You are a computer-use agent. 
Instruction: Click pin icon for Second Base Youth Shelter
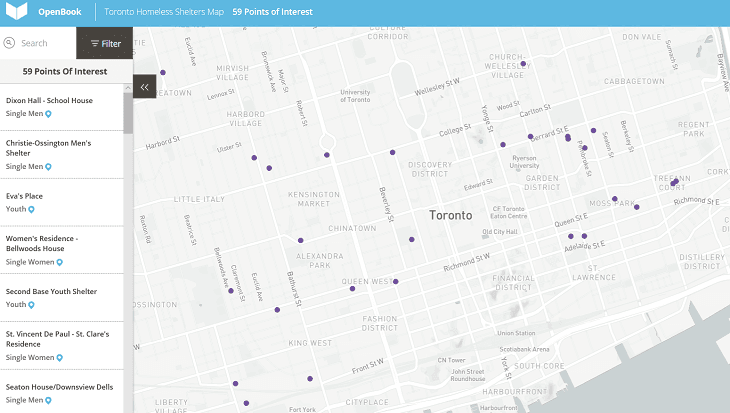point(31,305)
